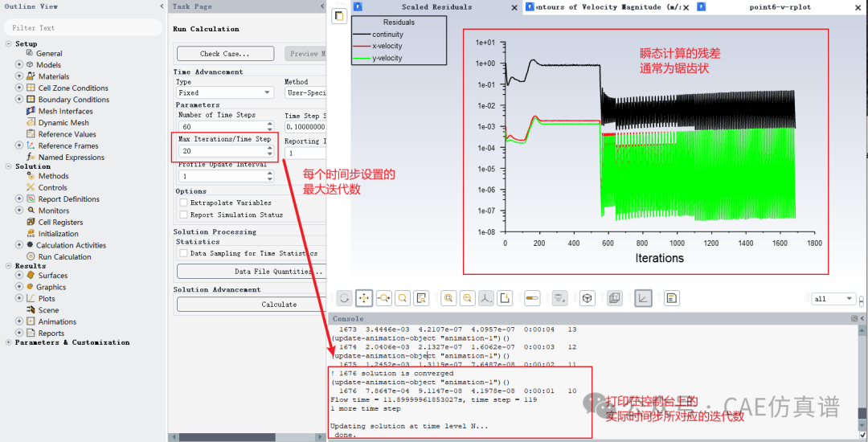Open the axis orientation view icon
This screenshot has width=868, height=442.
coord(486,298)
